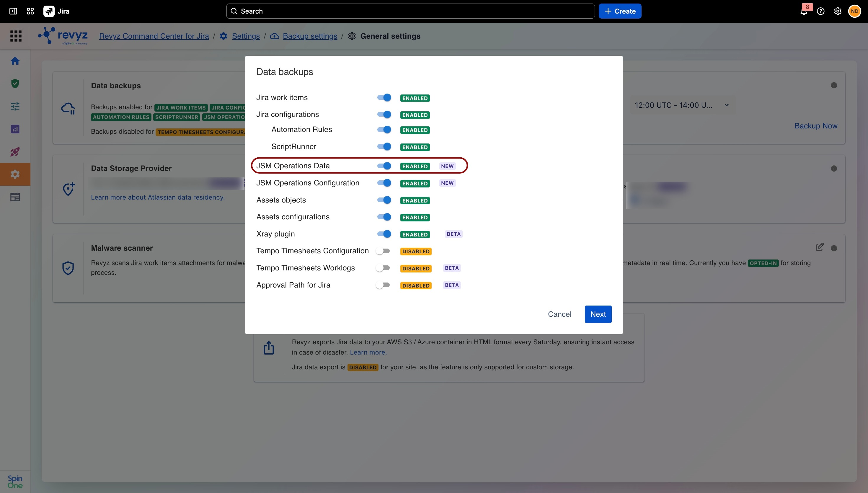
Task: Open Settings breadcrumb link
Action: (246, 36)
